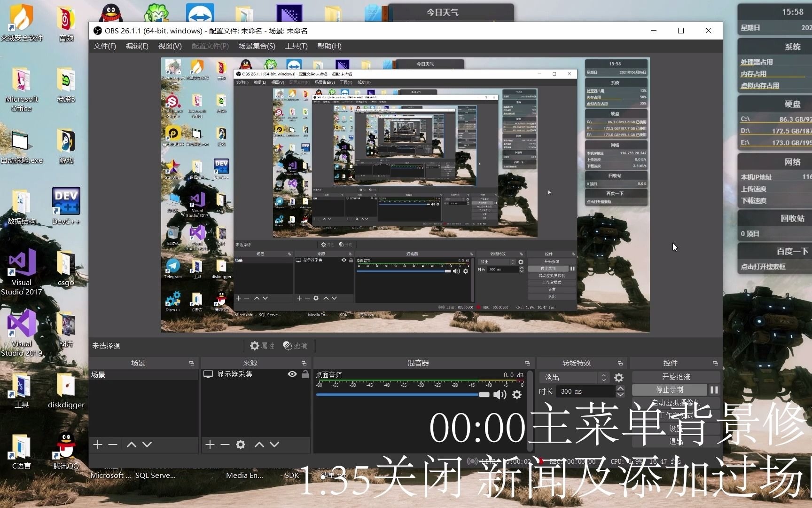812x508 pixels.
Task: Pop out the 混音器 dock panel
Action: (528, 363)
